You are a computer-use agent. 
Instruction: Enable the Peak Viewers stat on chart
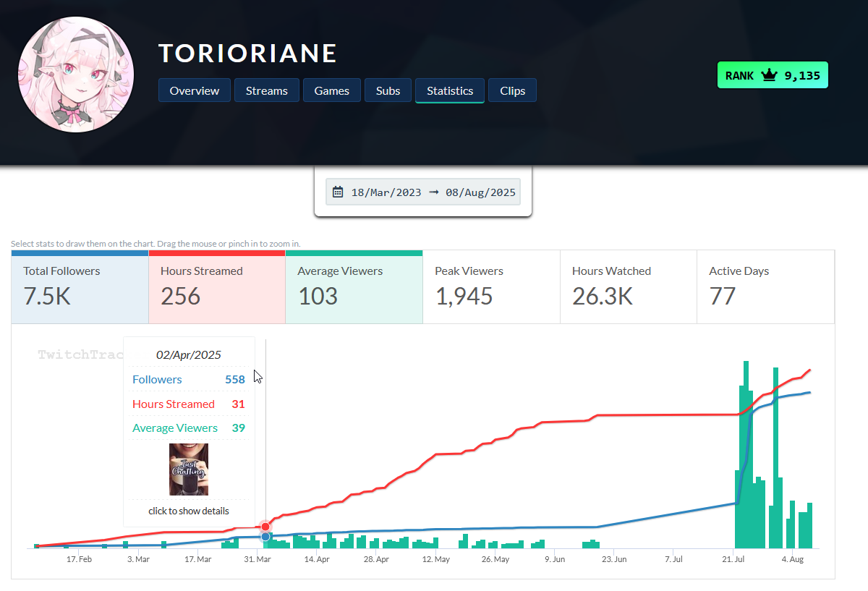[x=491, y=286]
